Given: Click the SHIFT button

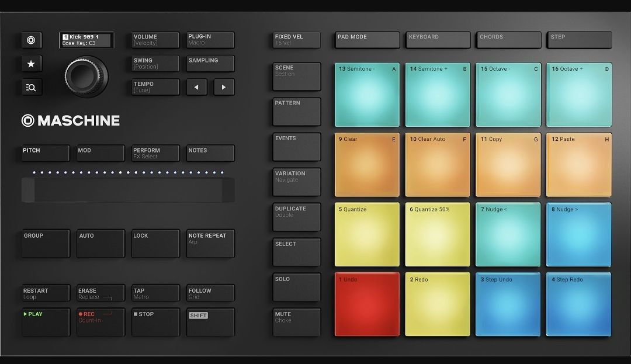Looking at the screenshot, I should [x=210, y=322].
